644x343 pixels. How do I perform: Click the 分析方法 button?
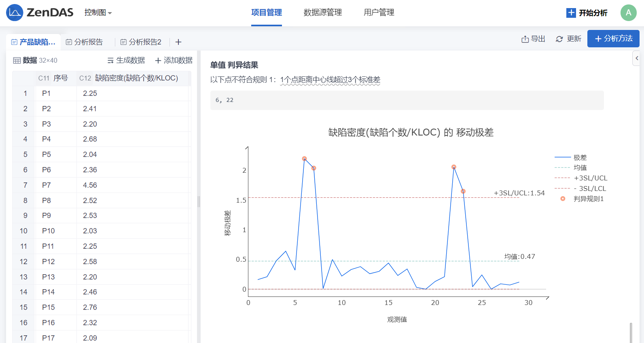(x=613, y=38)
